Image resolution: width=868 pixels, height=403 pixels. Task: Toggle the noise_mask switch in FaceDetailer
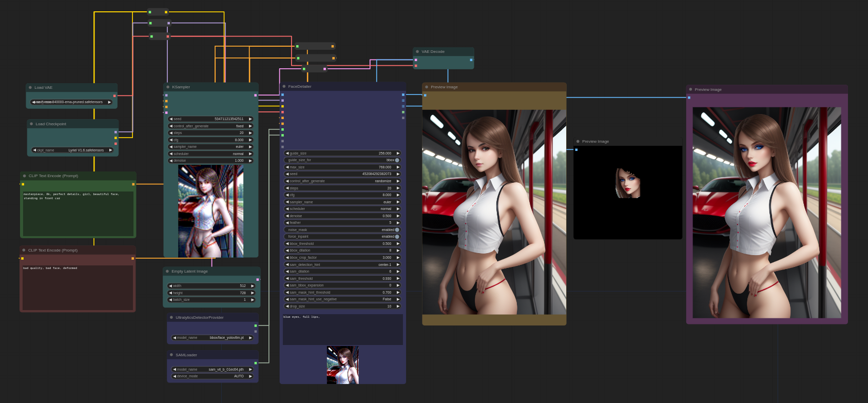coord(397,230)
